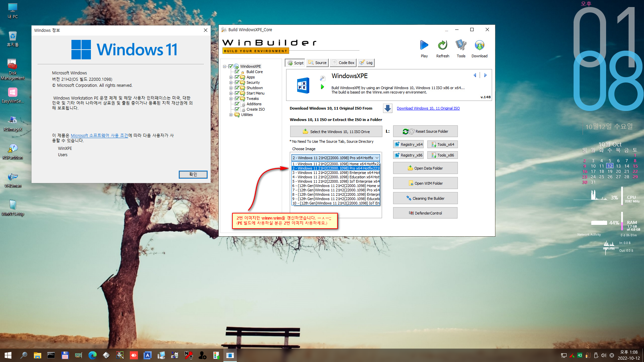644x362 pixels.
Task: Click Registry_x64 button
Action: point(408,144)
